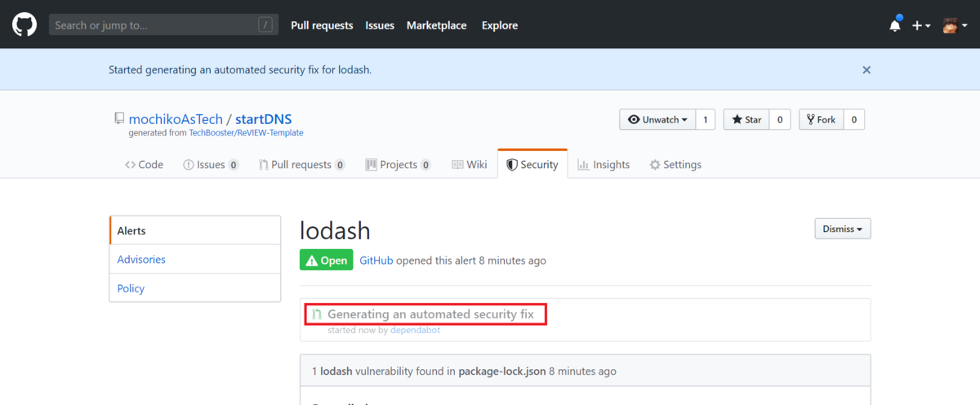980x405 pixels.
Task: Open the notifications bell
Action: pos(895,24)
